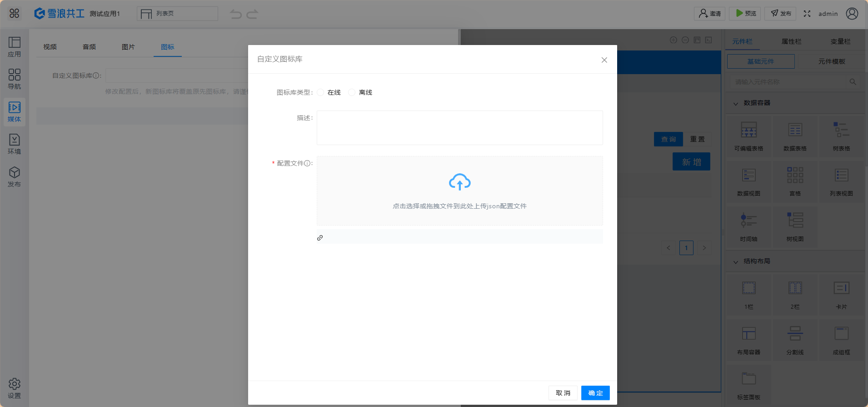This screenshot has height=407, width=868.
Task: Switch to the 元件栏 tab
Action: pyautogui.click(x=742, y=41)
